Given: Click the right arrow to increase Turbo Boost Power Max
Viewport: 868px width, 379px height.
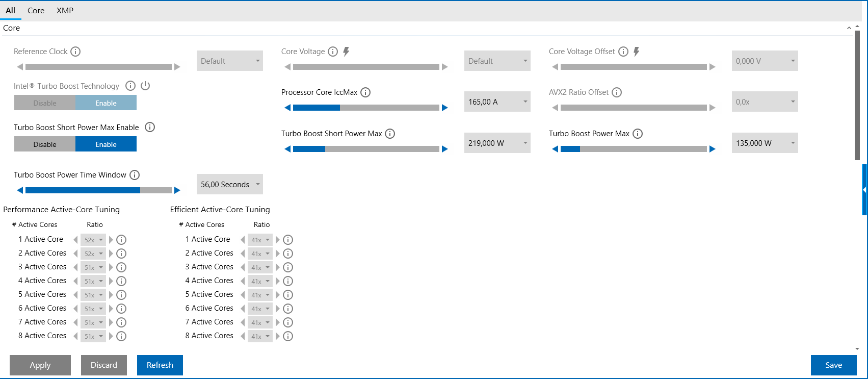Looking at the screenshot, I should [x=713, y=149].
